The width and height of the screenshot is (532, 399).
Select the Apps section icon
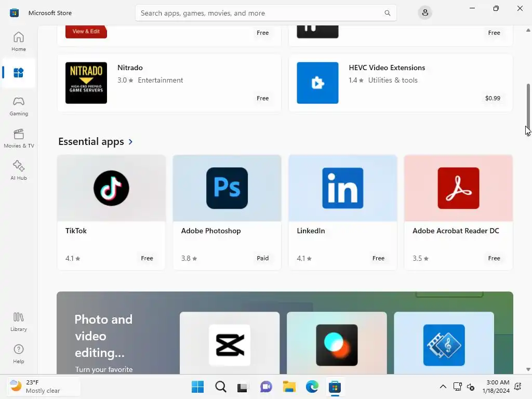coord(18,73)
